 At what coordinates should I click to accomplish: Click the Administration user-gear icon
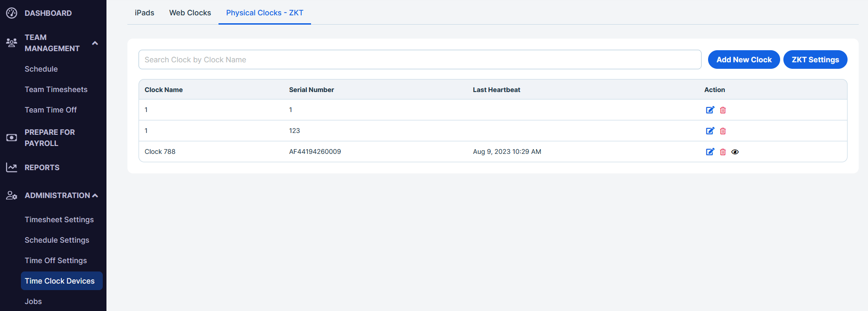12,195
